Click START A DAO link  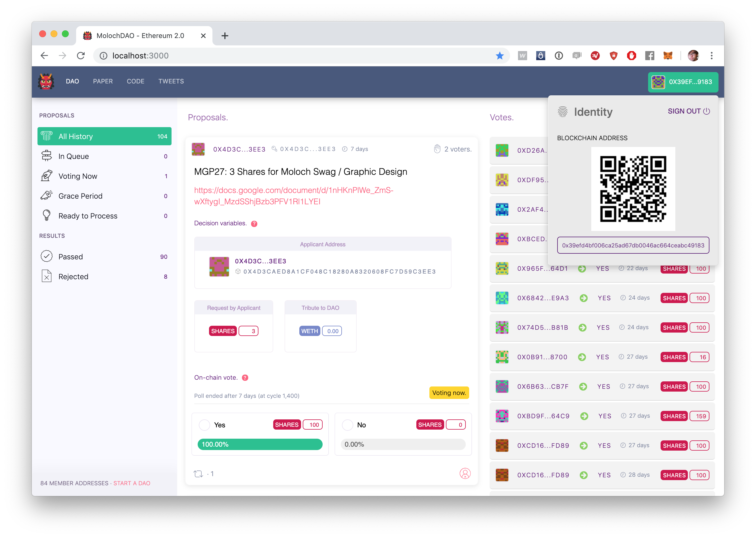pyautogui.click(x=132, y=483)
